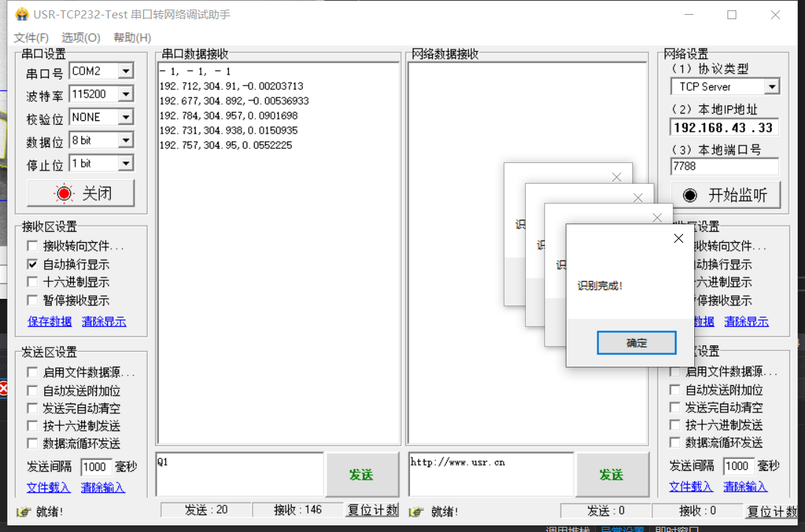The image size is (805, 532).
Task: Close the rearmost stacked dialog
Action: point(617,177)
